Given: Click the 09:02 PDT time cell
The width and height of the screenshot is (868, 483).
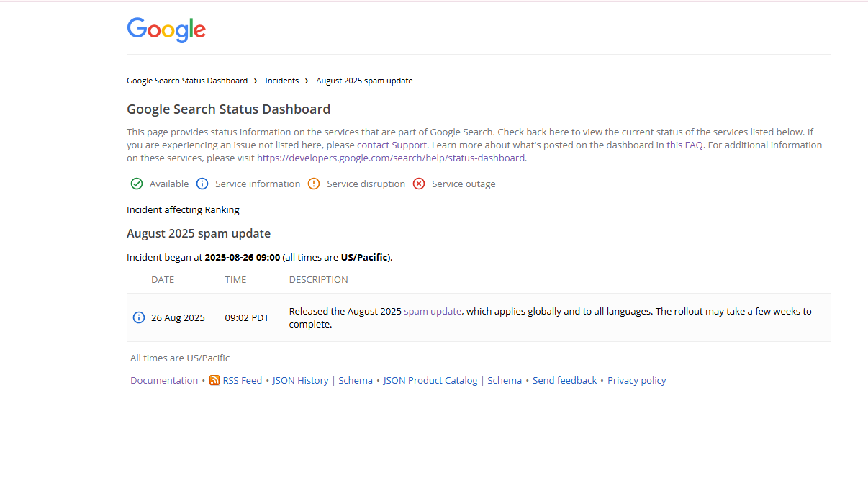Looking at the screenshot, I should 247,317.
